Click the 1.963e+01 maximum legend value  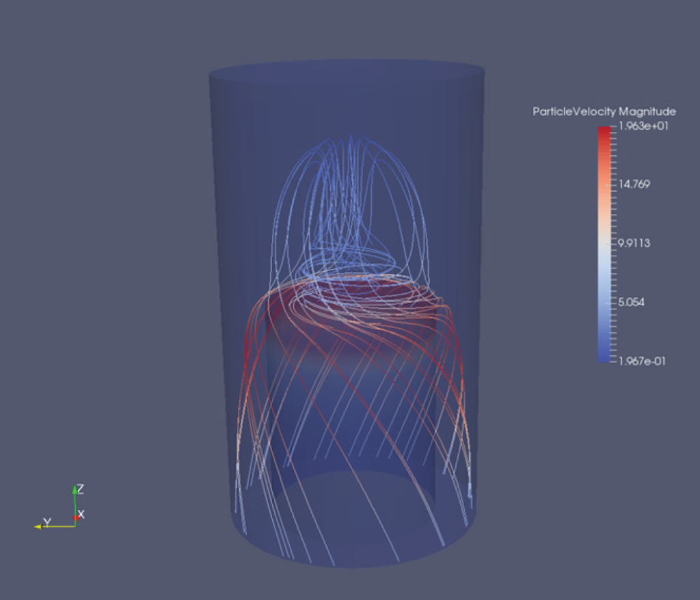point(643,126)
